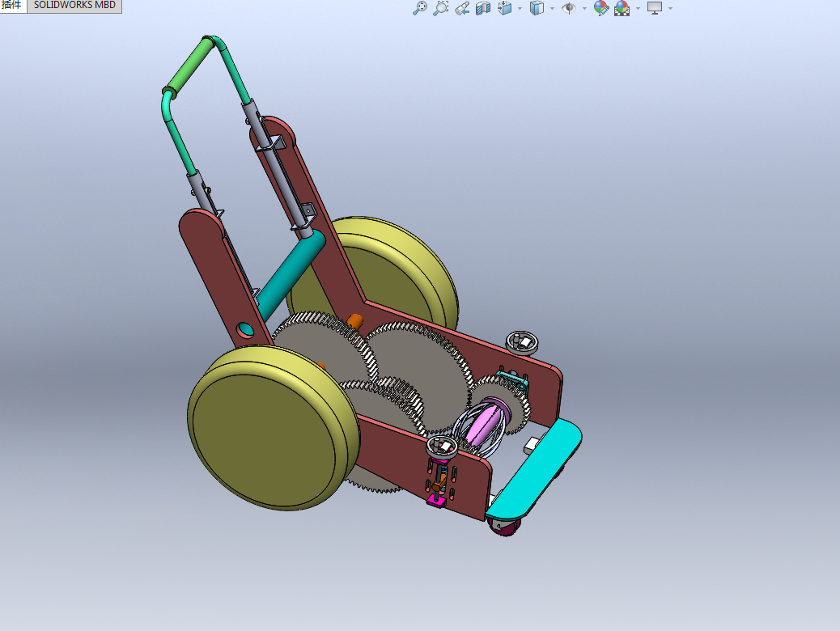Click the Edit Appearance icon
Viewport: 840px width, 631px height.
point(601,8)
